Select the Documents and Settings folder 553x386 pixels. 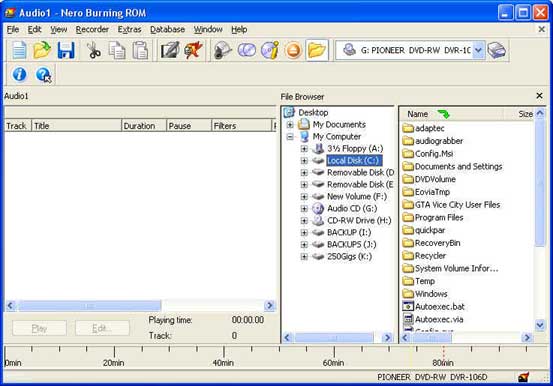(458, 167)
